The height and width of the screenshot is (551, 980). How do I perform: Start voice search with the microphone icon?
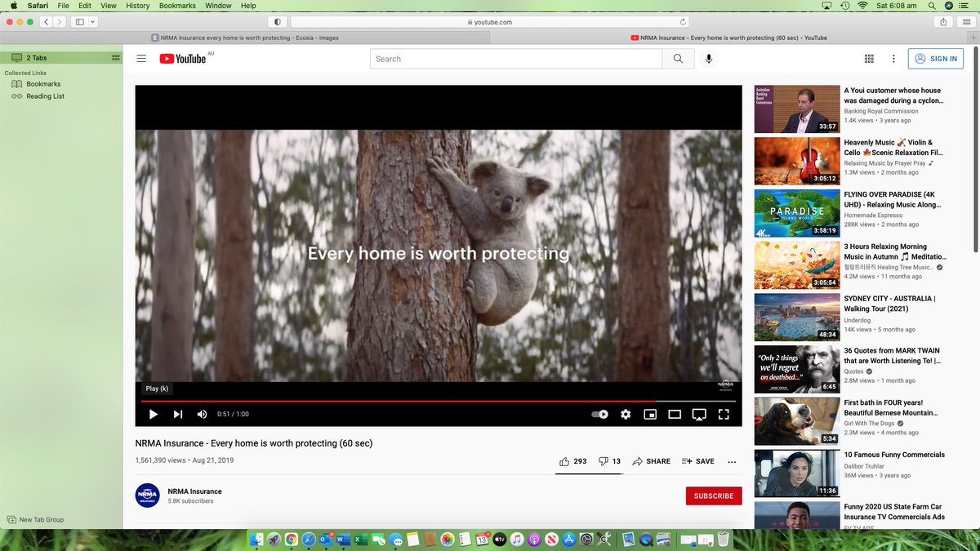coord(709,59)
